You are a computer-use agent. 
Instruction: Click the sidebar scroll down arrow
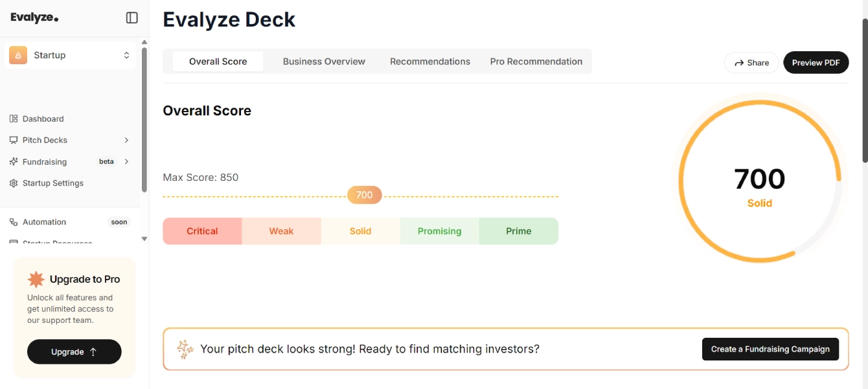click(144, 239)
